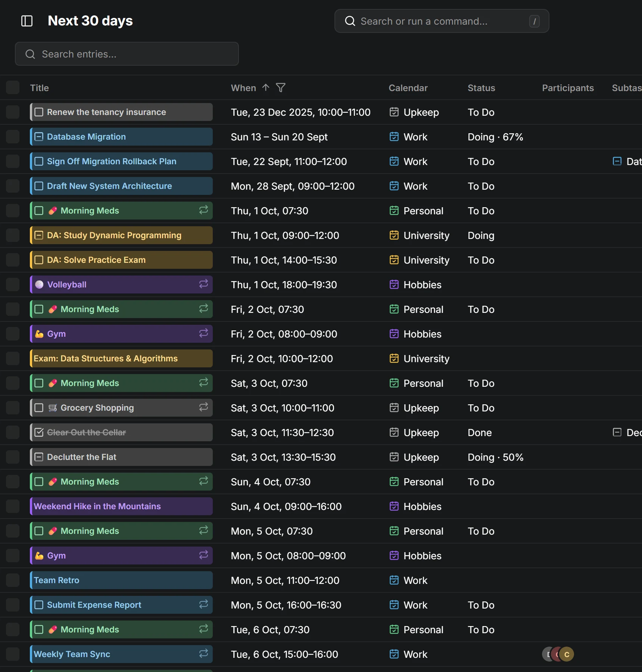Open the Doing · 50% status for Declutter
The image size is (642, 672).
(x=495, y=457)
